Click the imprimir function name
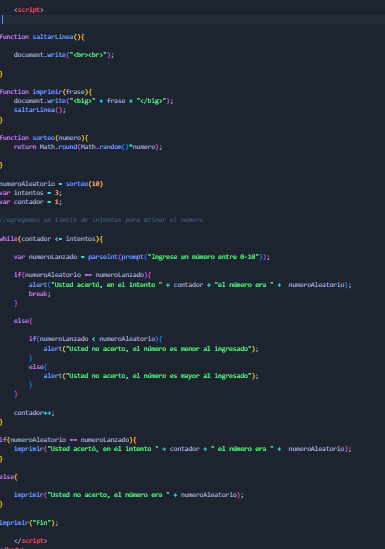Viewport: 385px width, 549px height. point(47,92)
